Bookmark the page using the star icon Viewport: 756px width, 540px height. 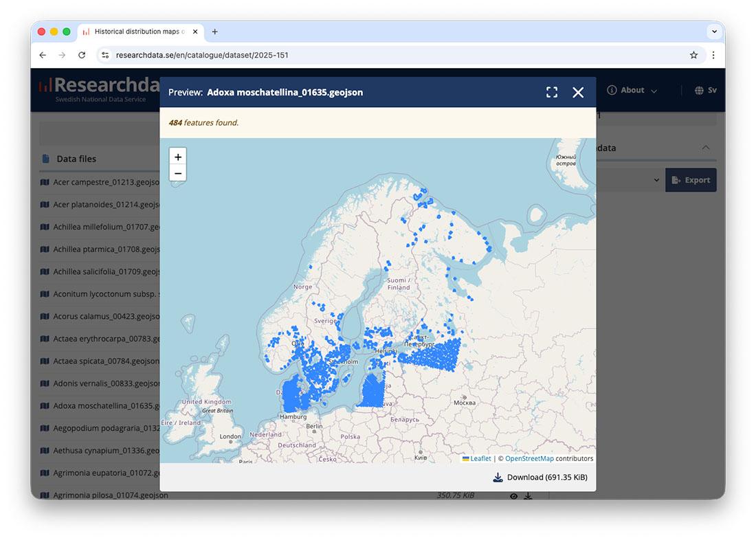click(694, 54)
